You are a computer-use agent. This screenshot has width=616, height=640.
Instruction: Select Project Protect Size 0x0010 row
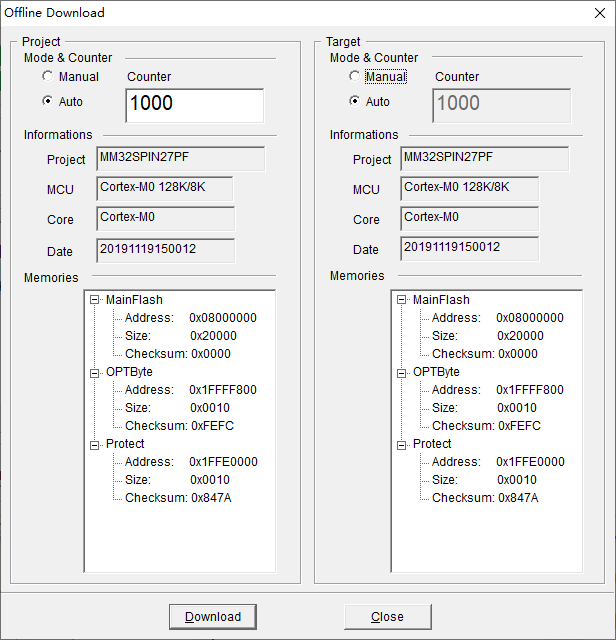click(177, 480)
